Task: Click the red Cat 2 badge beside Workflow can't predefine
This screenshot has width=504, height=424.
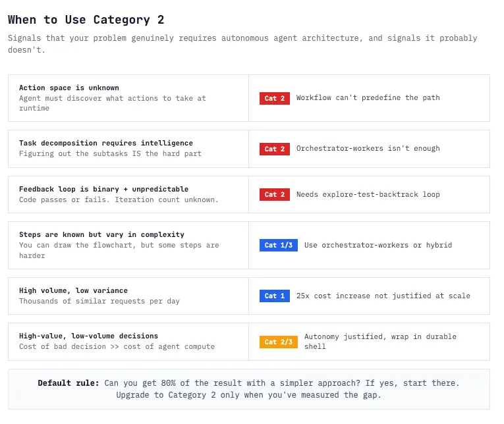Action: 275,98
